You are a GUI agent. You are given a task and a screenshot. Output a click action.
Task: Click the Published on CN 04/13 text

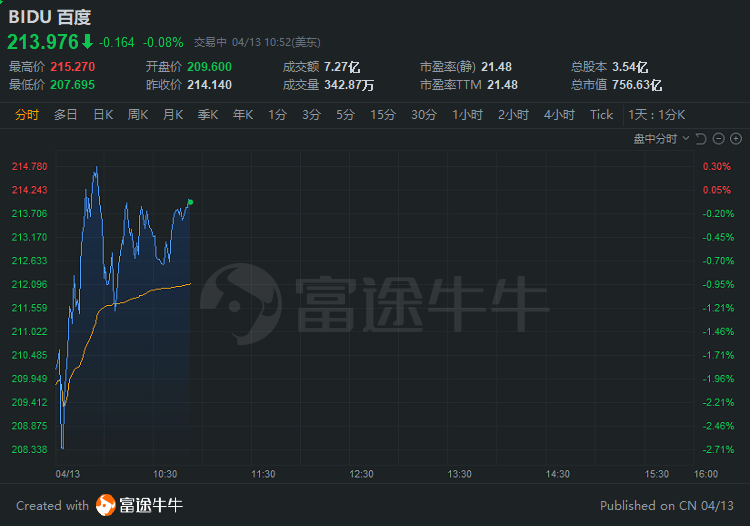tap(667, 505)
